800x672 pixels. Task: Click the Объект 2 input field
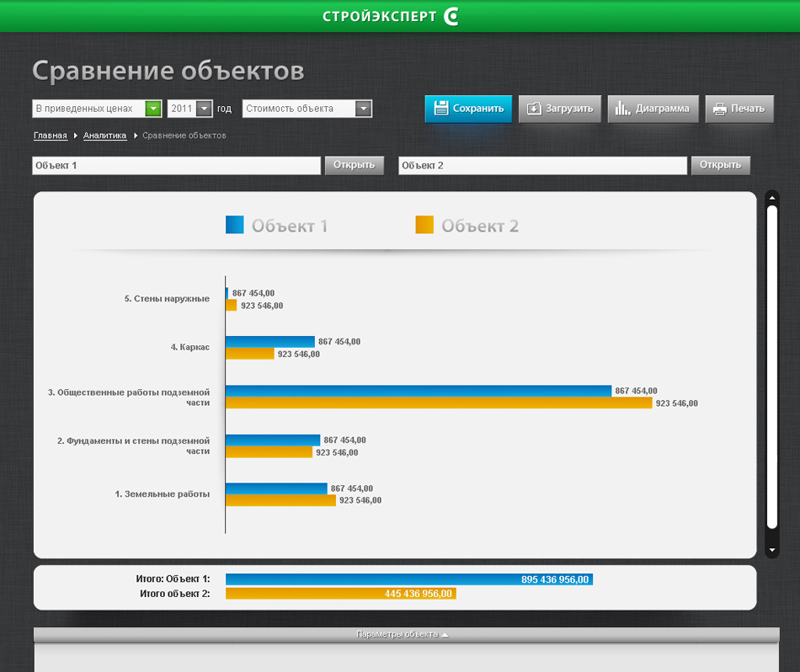(543, 165)
